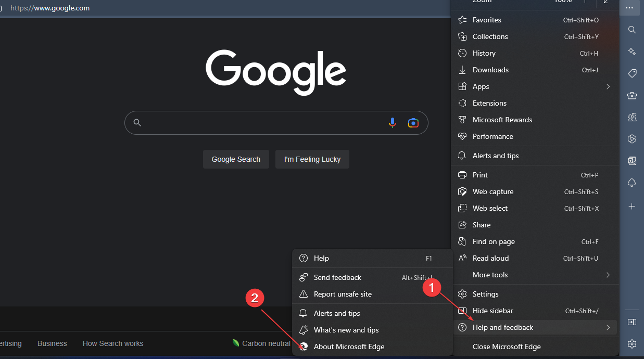
Task: Click the google.com URL in address bar
Action: (x=50, y=8)
